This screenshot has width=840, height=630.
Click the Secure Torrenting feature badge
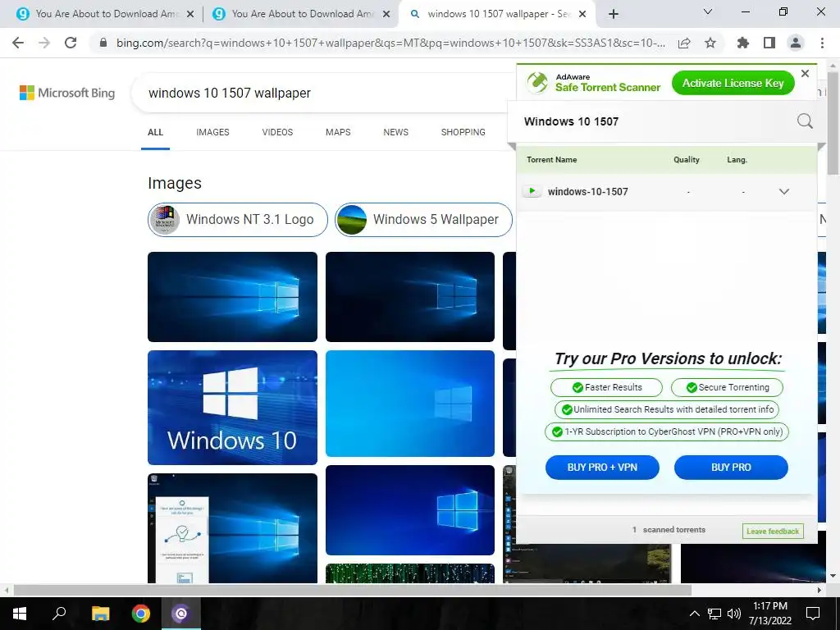click(727, 387)
